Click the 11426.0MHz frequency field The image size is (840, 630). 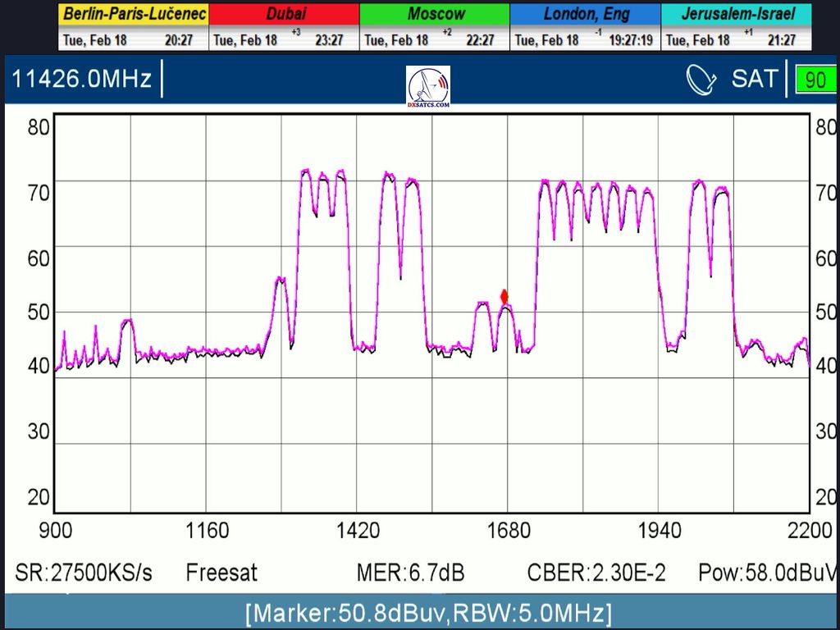coord(81,79)
